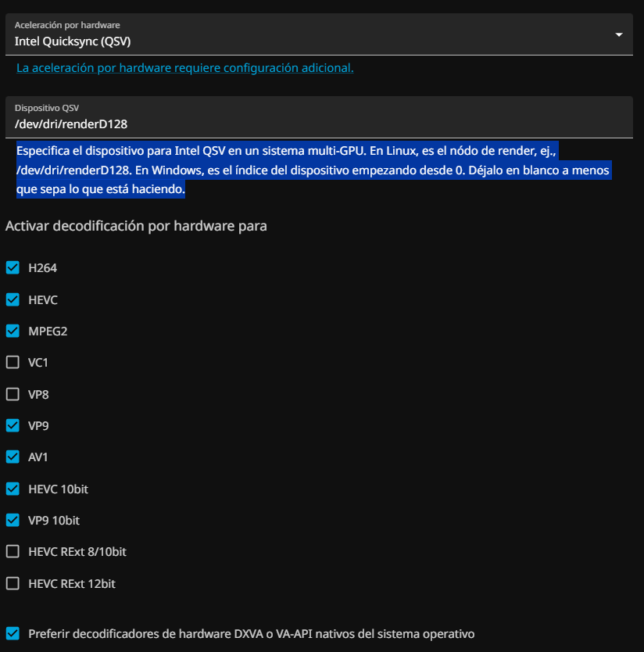Click the /dev/dri/renderD128 device input field

tap(313, 124)
